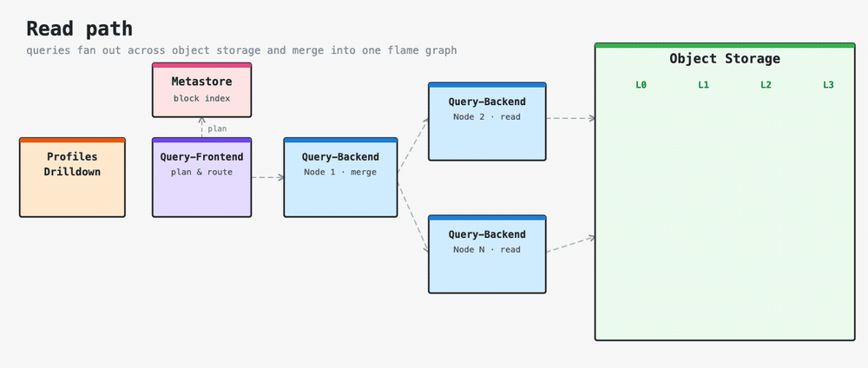Click the Object Storage title

coord(725,59)
